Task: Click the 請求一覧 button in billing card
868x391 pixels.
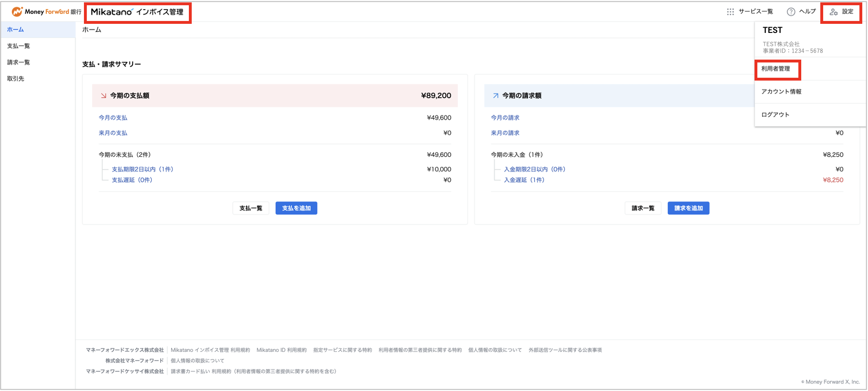Action: click(643, 208)
